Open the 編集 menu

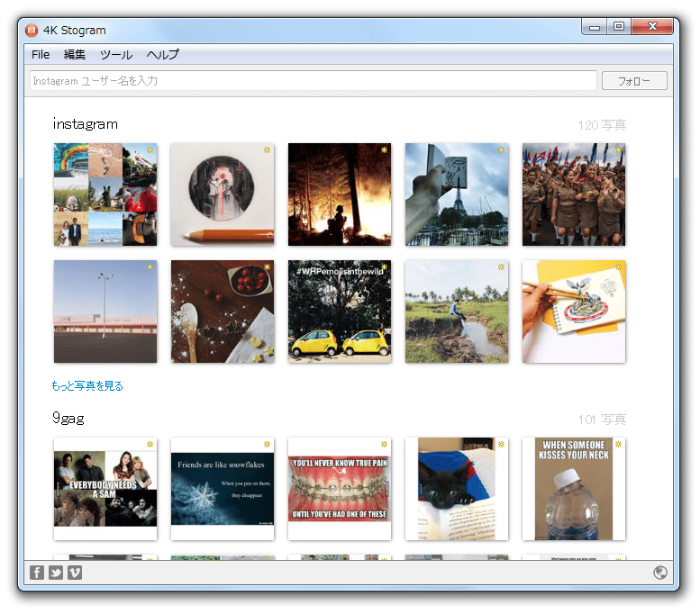click(75, 54)
